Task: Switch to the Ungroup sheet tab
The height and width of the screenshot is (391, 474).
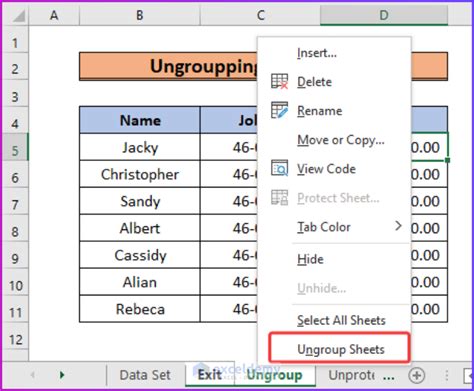Action: [274, 375]
